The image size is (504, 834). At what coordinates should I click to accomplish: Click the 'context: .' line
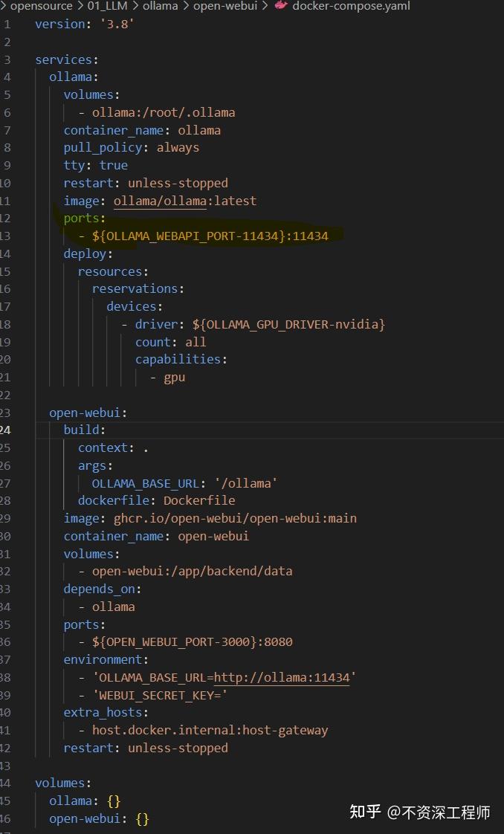pos(113,448)
